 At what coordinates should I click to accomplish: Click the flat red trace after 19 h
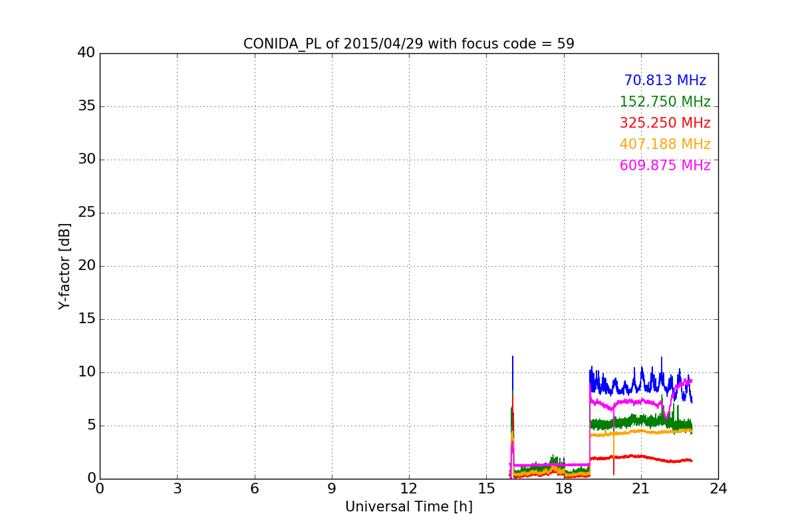(x=641, y=458)
